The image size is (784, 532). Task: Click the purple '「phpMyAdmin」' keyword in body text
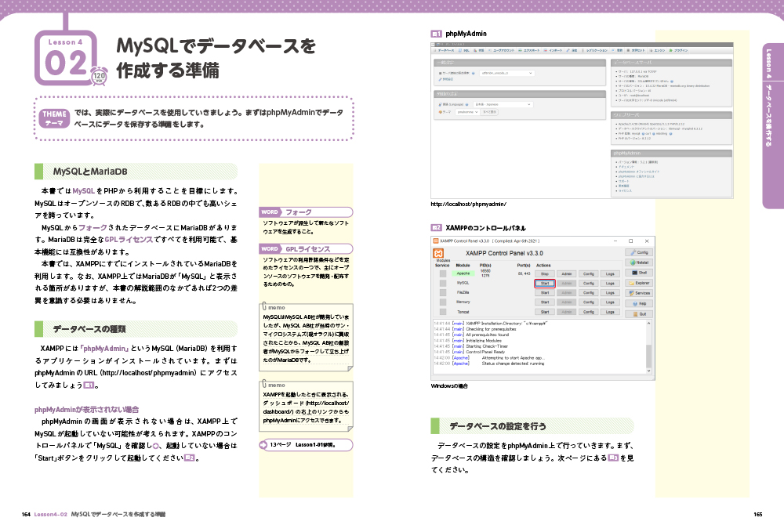[104, 348]
